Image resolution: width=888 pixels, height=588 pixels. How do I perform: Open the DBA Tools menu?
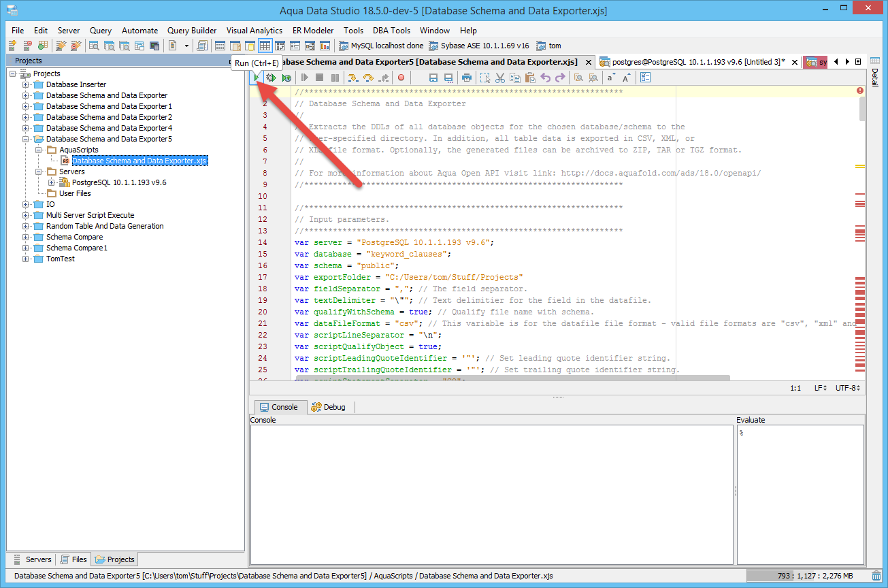391,31
